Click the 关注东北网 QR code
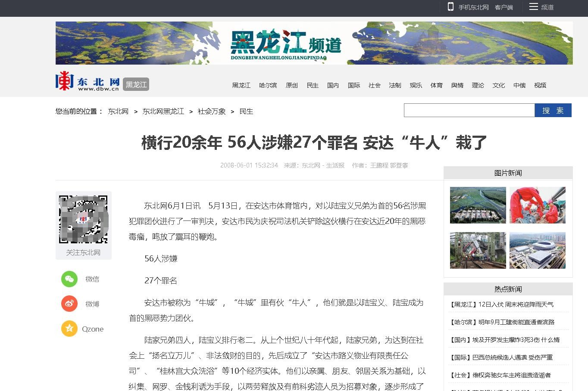Image resolution: width=588 pixels, height=391 pixels. 83,220
